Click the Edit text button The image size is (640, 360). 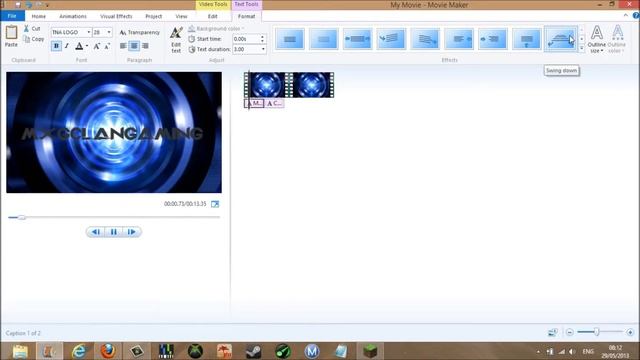176,40
